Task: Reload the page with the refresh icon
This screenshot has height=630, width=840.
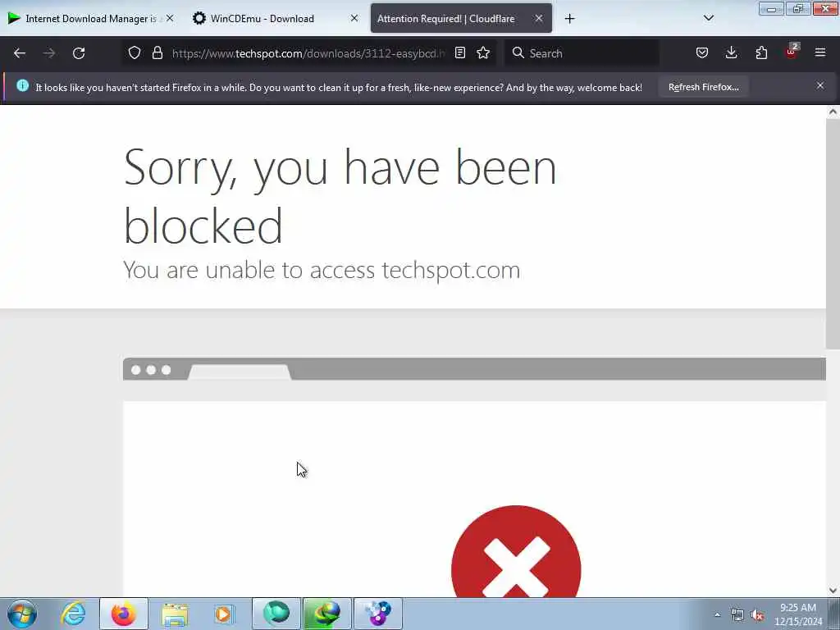Action: 79,53
